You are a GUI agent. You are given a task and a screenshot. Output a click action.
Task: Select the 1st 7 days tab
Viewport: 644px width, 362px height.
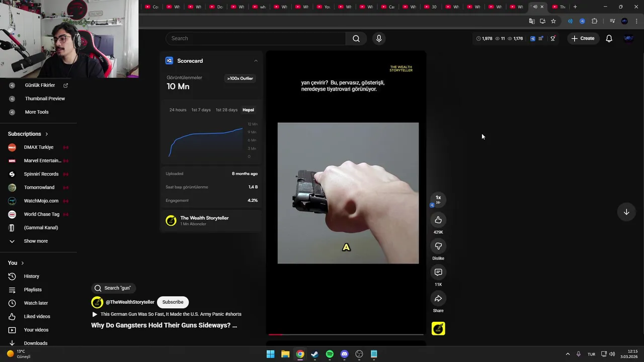(x=201, y=110)
